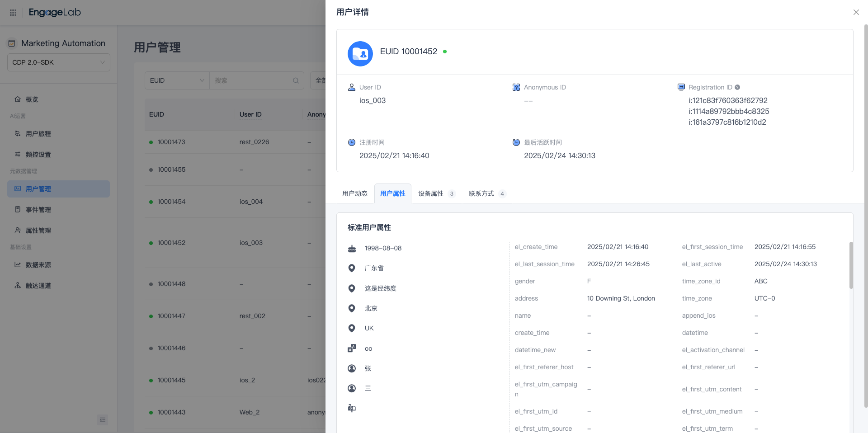Click the icon beside the oo value
868x433 pixels.
pyautogui.click(x=352, y=348)
